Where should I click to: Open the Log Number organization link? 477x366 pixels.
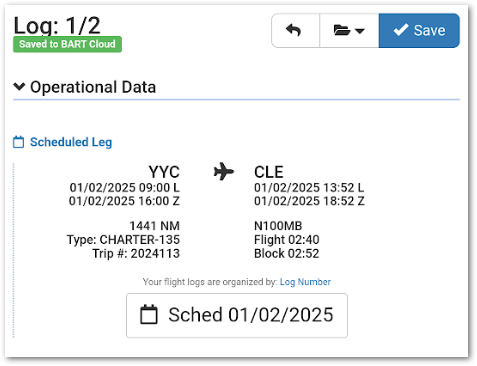point(305,282)
